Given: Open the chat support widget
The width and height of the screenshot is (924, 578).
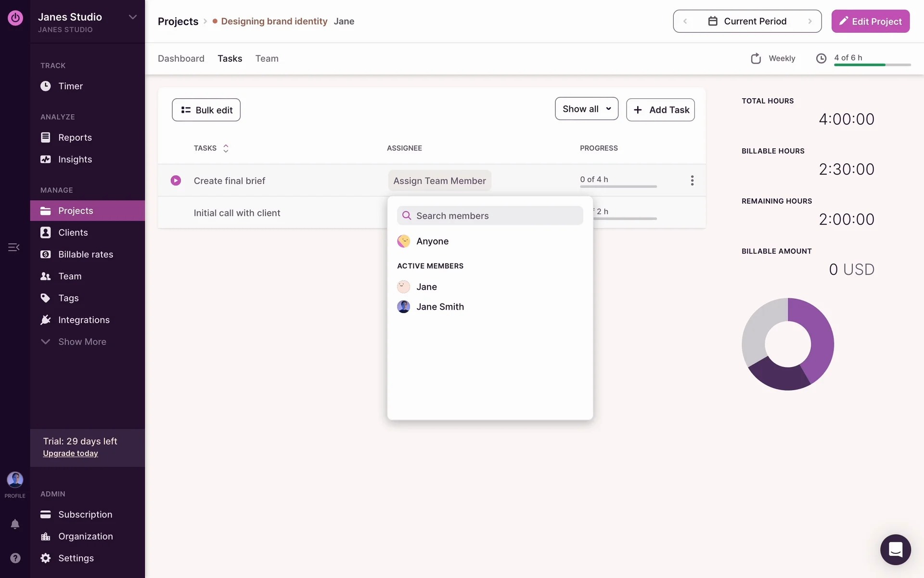Looking at the screenshot, I should click(895, 550).
